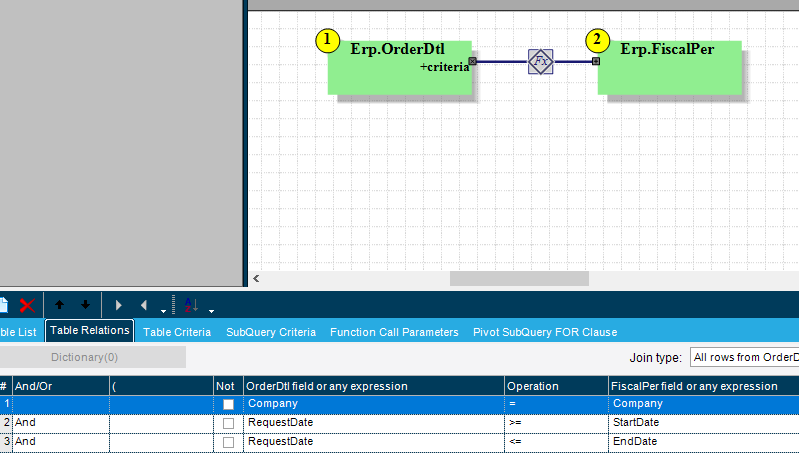Open toolbar overflow arrow after outdent icon
This screenshot has height=457, width=799.
(x=163, y=311)
